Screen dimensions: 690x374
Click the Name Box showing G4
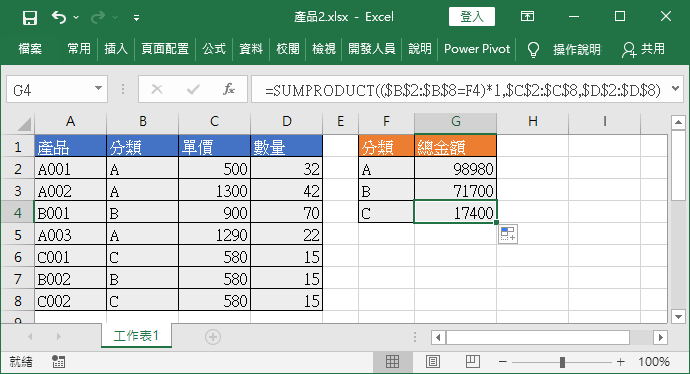tap(49, 90)
